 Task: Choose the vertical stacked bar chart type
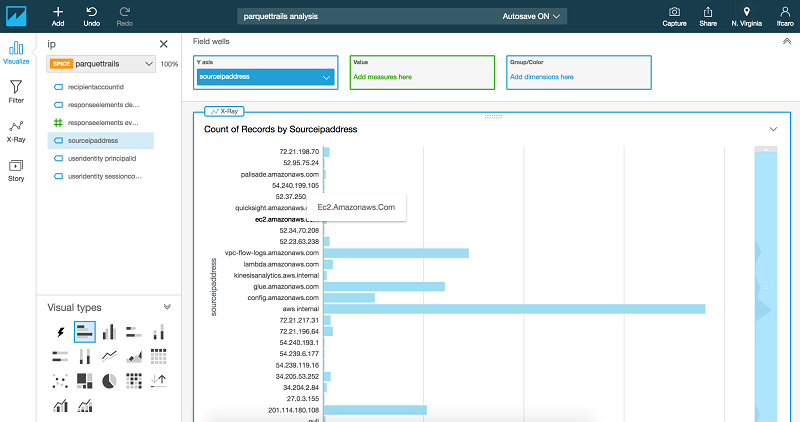tap(158, 332)
